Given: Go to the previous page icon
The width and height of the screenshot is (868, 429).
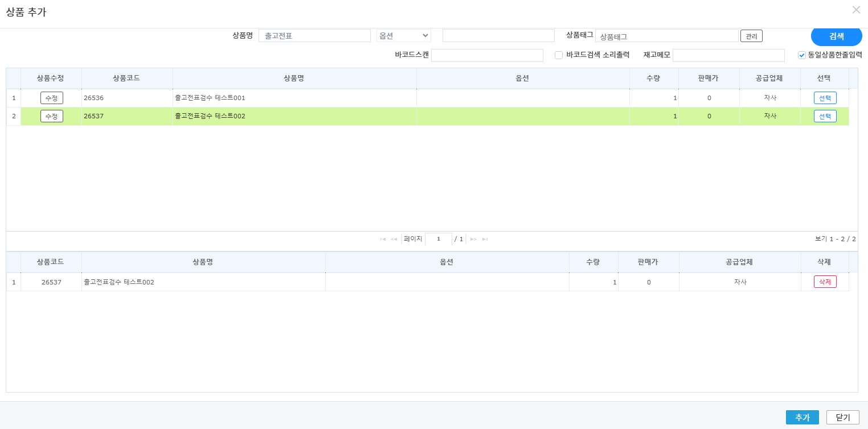Looking at the screenshot, I should (394, 239).
